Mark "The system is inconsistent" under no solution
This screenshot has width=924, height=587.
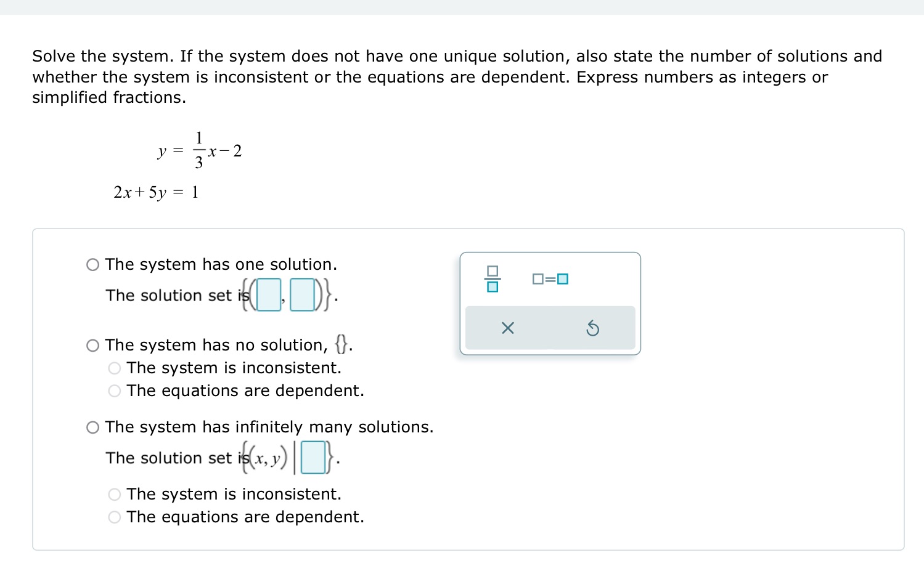tap(114, 368)
